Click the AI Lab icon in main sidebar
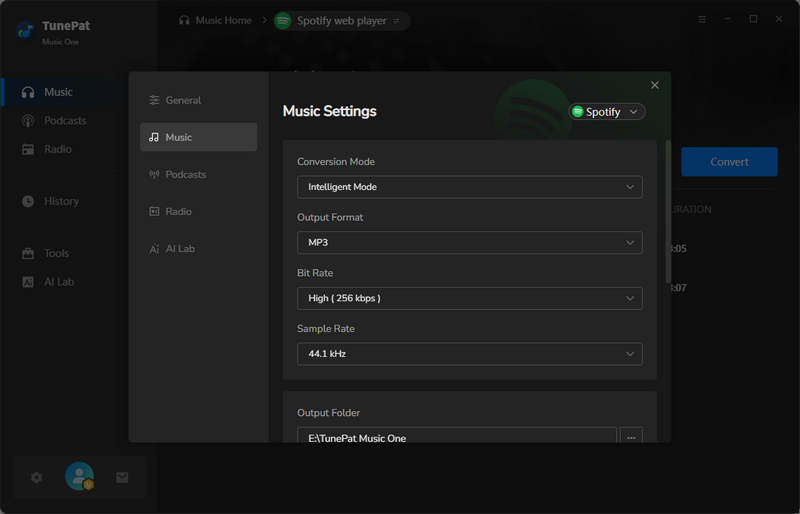This screenshot has height=514, width=800. (x=28, y=282)
